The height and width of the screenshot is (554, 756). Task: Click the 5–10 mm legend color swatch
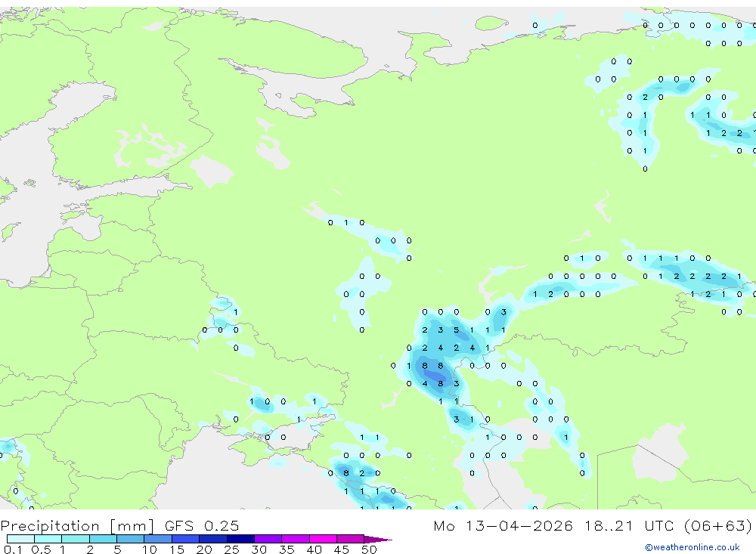[x=131, y=539]
